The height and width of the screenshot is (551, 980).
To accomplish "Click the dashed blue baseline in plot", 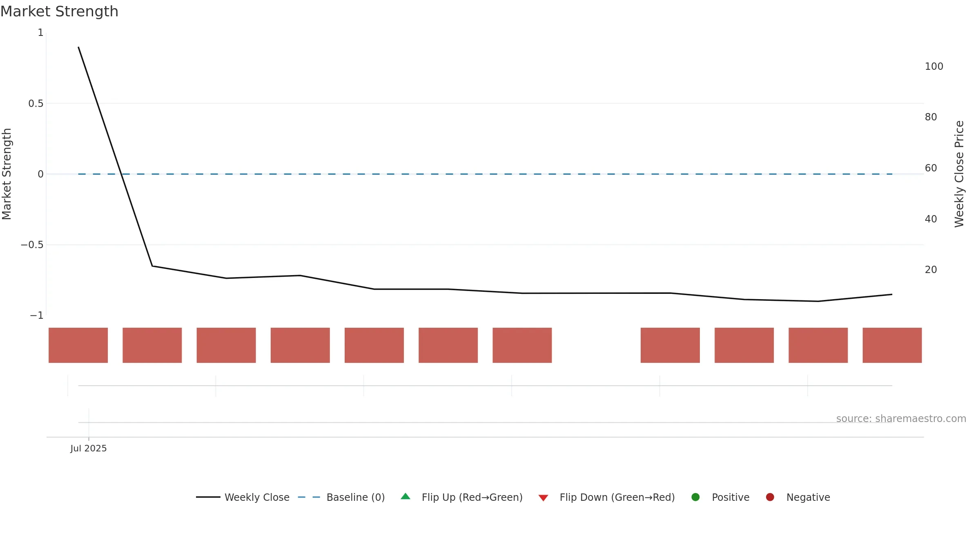I will click(485, 174).
